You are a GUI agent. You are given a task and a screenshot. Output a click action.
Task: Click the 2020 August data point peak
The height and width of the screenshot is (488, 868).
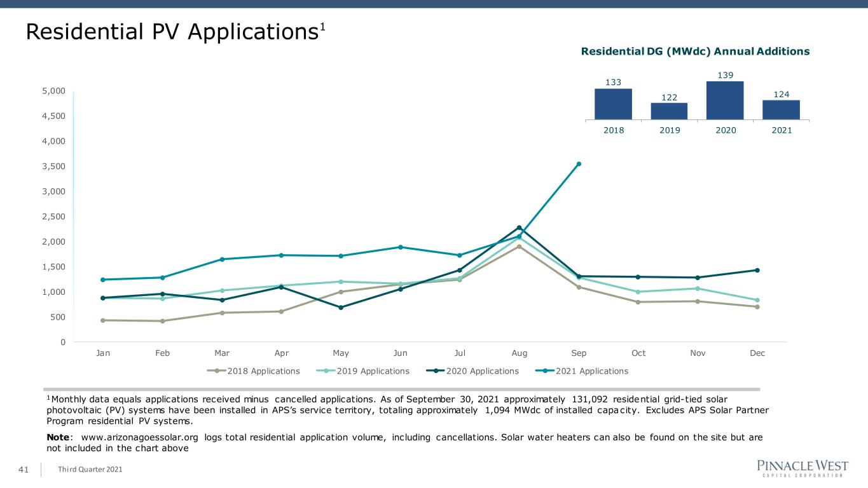pos(519,227)
